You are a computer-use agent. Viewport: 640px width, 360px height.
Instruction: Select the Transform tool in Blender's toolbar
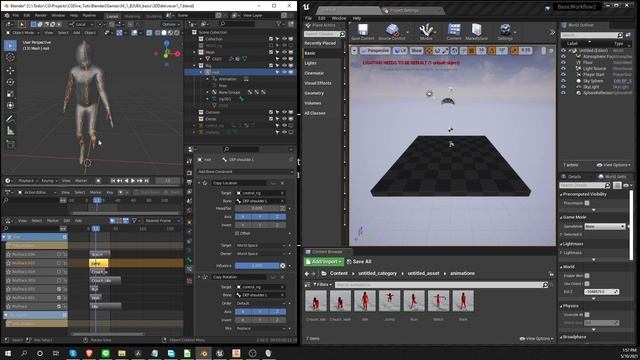pos(10,106)
